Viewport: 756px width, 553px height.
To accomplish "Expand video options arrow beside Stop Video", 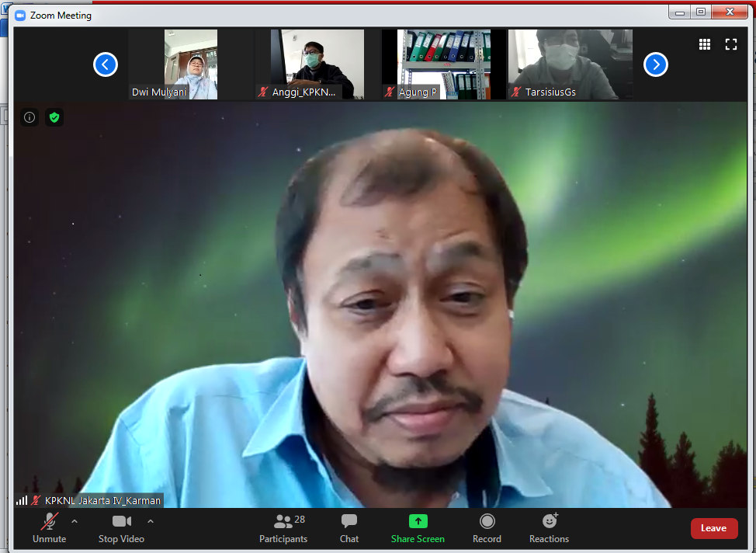I will [151, 521].
